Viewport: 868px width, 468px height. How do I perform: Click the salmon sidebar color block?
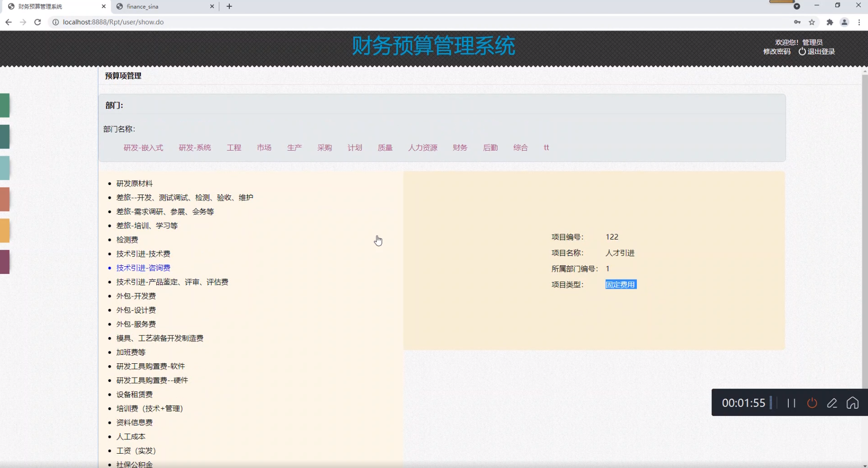[5, 199]
